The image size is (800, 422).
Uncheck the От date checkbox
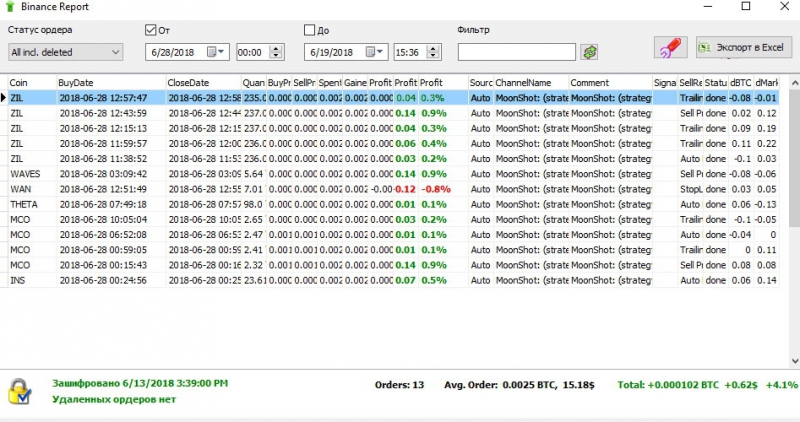[x=151, y=30]
